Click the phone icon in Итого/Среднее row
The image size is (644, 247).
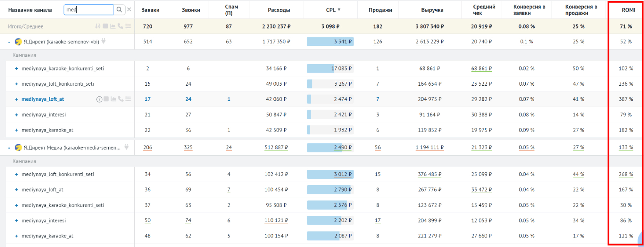(x=121, y=26)
